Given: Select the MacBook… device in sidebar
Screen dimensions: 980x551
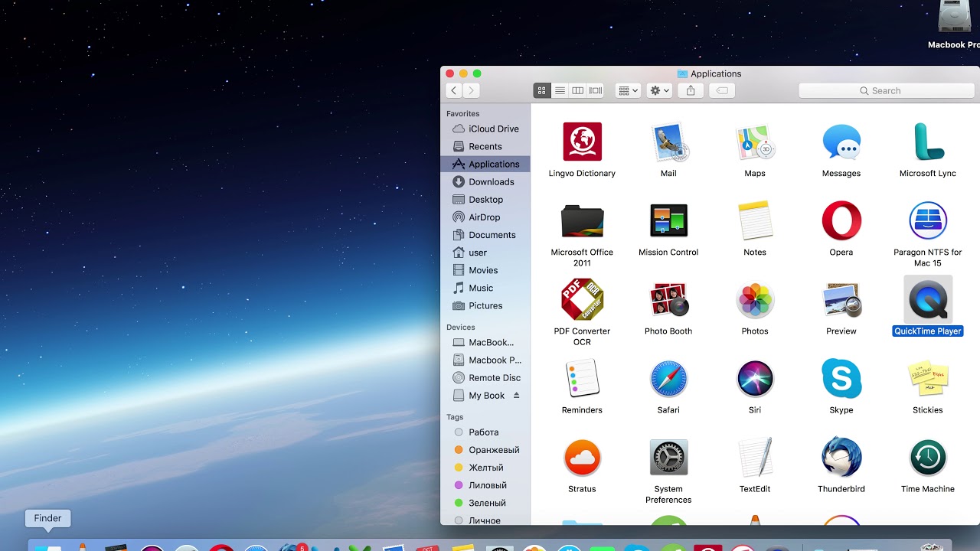Looking at the screenshot, I should [485, 342].
